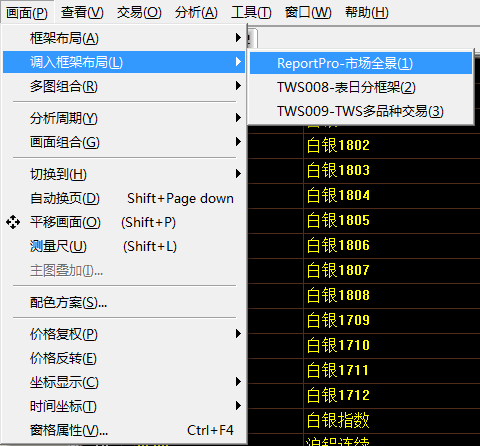Click submenu arrow beside 价格复权(P)
This screenshot has height=446, width=480.
point(238,333)
